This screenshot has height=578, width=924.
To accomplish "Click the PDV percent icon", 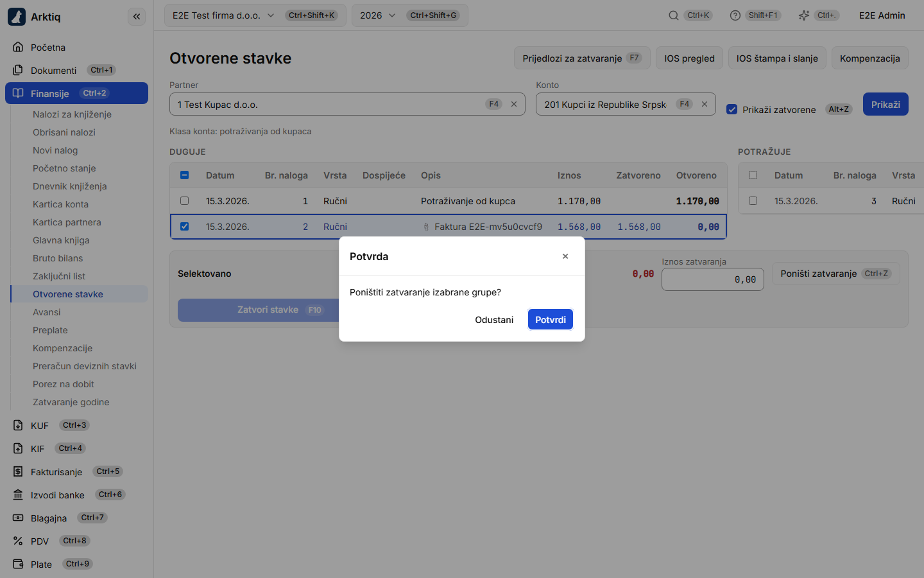I will click(x=18, y=541).
